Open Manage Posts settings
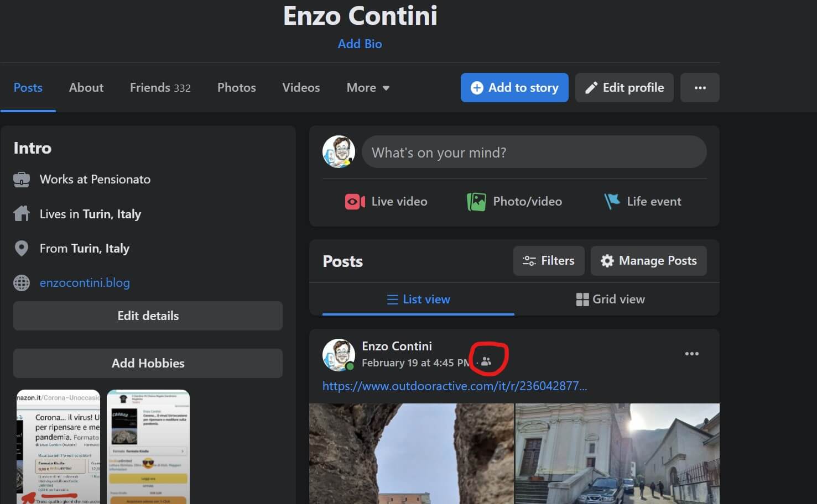This screenshot has width=817, height=504. tap(648, 261)
